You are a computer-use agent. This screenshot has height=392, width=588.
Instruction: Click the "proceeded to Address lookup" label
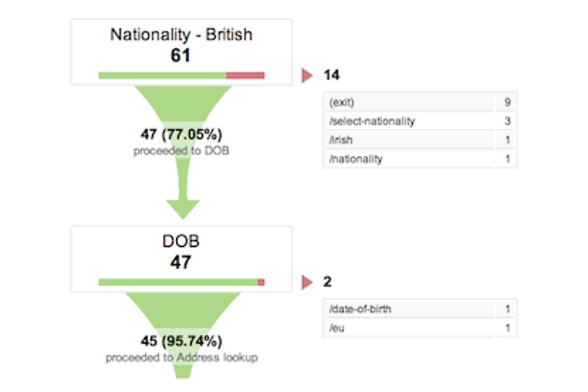tap(181, 357)
